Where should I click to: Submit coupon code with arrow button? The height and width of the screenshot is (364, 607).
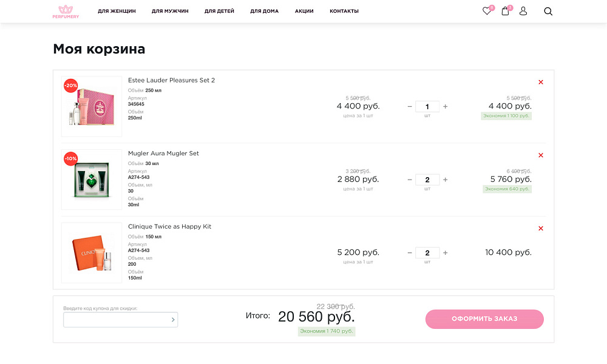point(172,320)
